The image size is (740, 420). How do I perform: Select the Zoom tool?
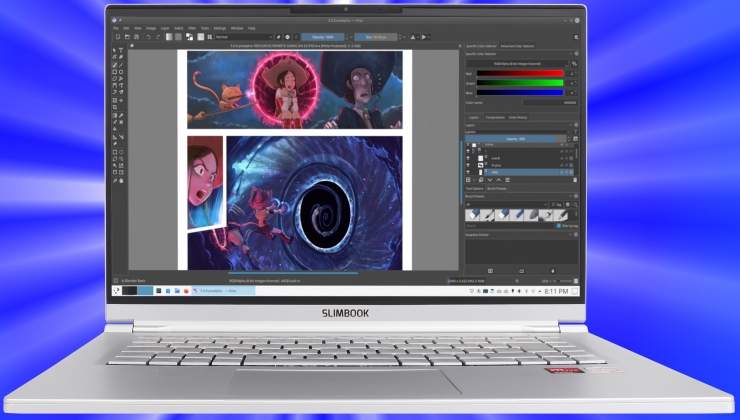pyautogui.click(x=115, y=181)
